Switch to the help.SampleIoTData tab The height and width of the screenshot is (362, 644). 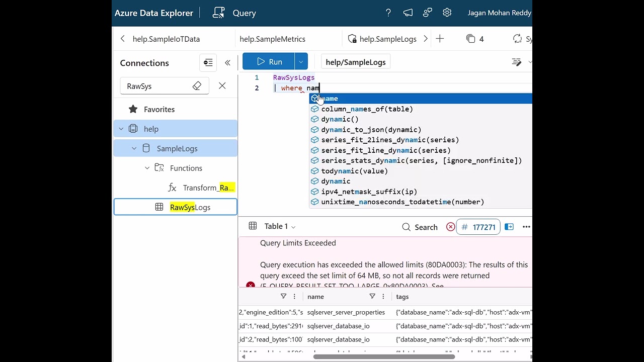click(166, 39)
